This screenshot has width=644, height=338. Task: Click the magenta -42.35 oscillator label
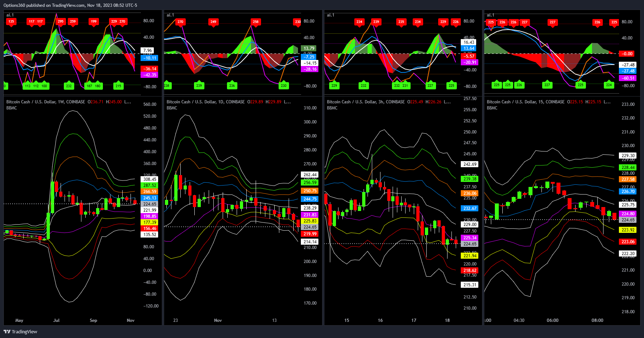pyautogui.click(x=150, y=75)
